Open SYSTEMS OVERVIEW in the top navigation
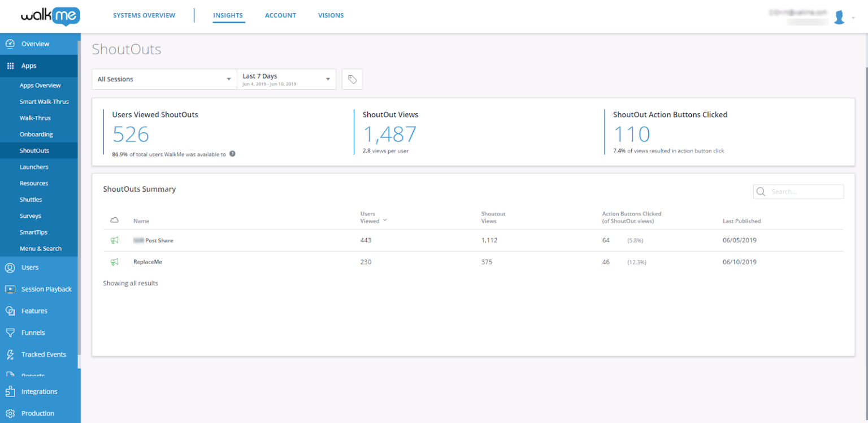 tap(144, 15)
